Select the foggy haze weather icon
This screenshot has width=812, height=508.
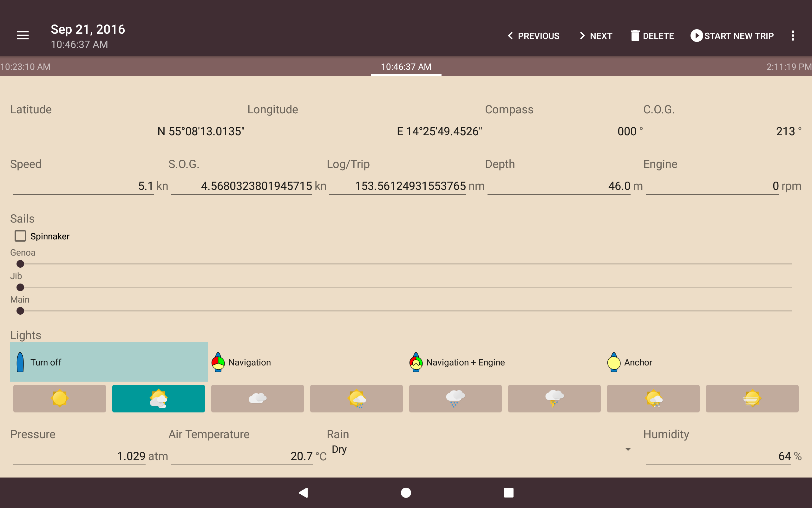[x=752, y=398]
